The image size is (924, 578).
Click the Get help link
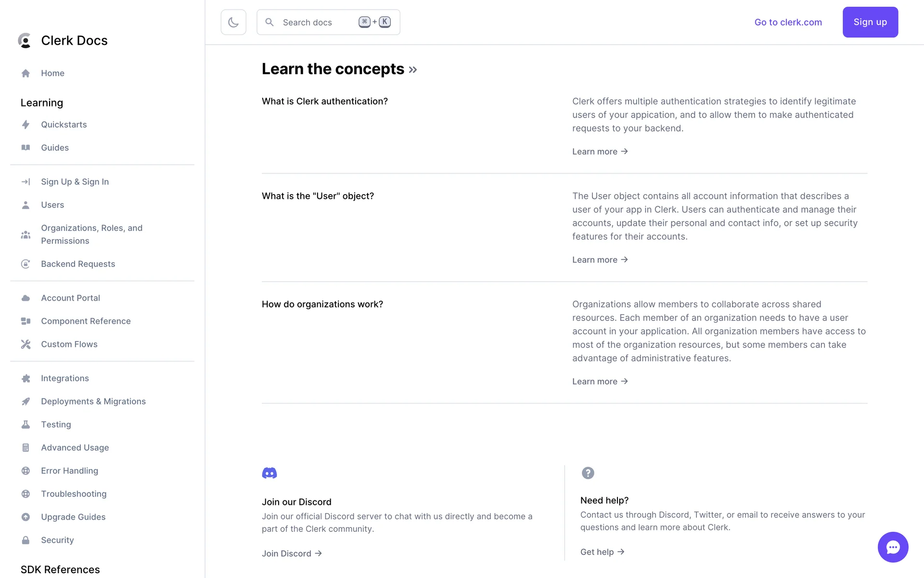(x=602, y=552)
